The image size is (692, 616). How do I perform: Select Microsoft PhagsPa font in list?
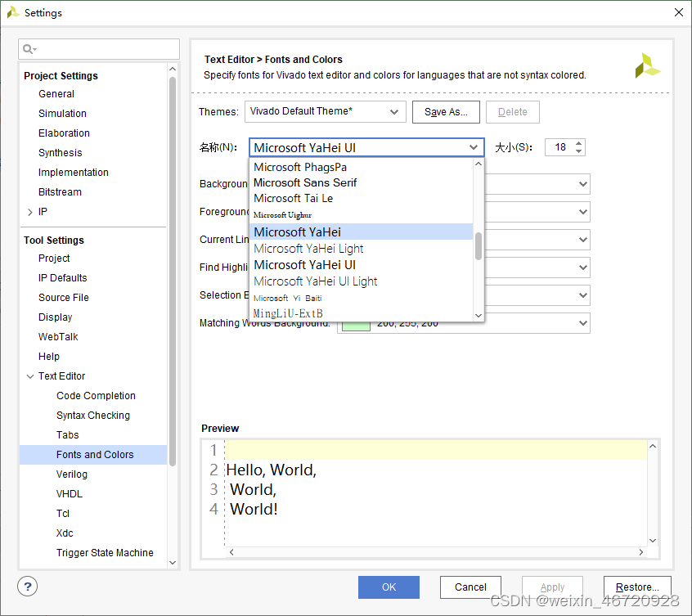pyautogui.click(x=362, y=167)
